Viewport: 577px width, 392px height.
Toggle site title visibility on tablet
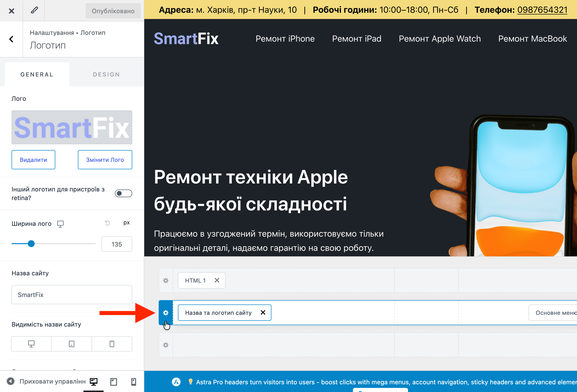(71, 344)
